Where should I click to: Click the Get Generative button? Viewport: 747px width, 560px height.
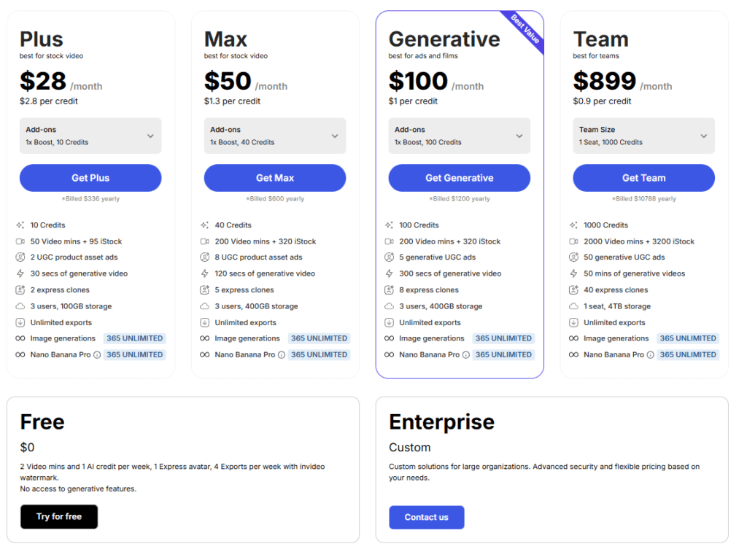460,178
